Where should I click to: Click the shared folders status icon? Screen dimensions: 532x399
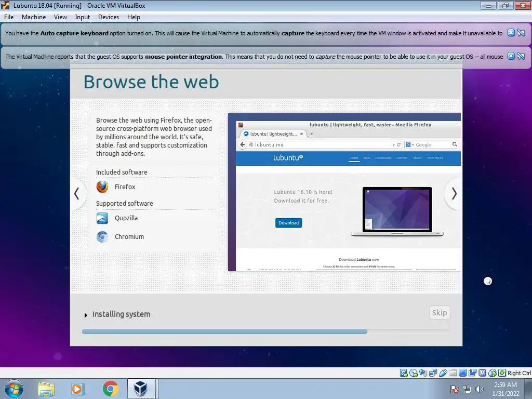tap(453, 373)
